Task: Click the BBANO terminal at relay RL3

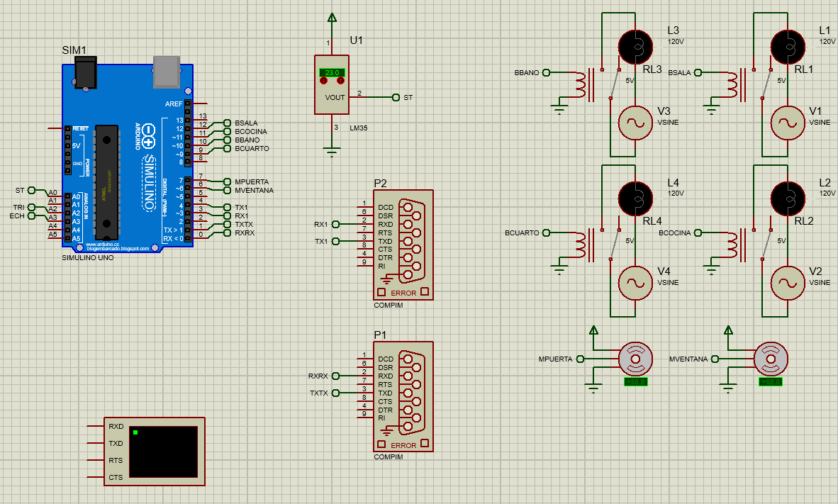Action: point(546,73)
